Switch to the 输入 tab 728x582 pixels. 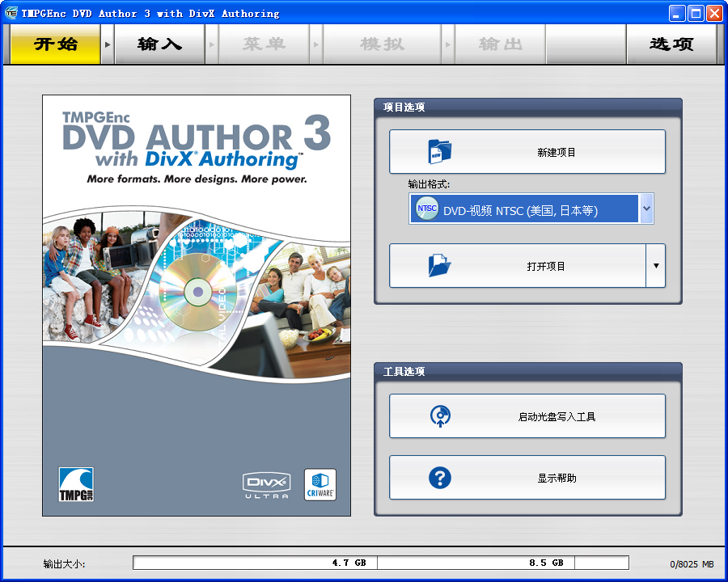159,44
